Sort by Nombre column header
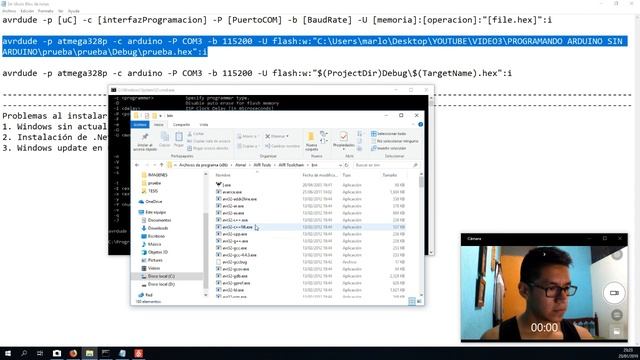Viewport: 640px width, 360px height. tap(223, 175)
